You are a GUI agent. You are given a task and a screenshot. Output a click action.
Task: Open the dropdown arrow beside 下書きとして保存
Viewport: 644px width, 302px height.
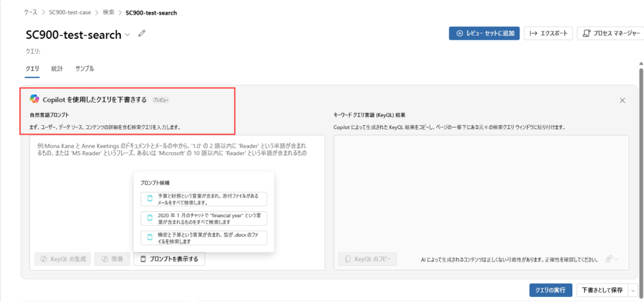[632, 290]
